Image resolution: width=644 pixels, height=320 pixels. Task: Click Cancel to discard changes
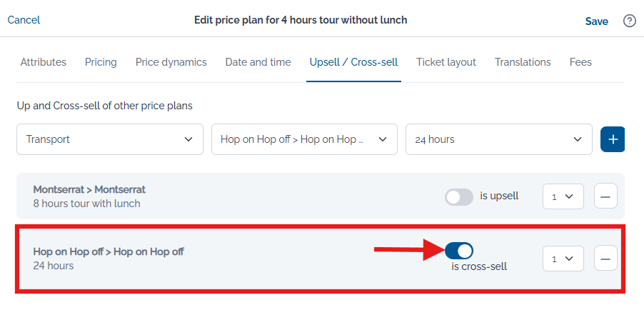[24, 20]
